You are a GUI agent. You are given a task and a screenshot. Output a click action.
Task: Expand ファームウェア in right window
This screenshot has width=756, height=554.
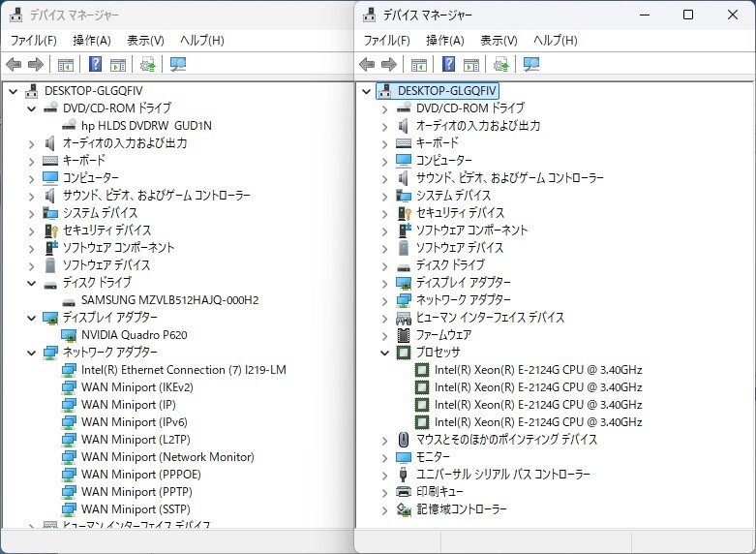click(384, 335)
